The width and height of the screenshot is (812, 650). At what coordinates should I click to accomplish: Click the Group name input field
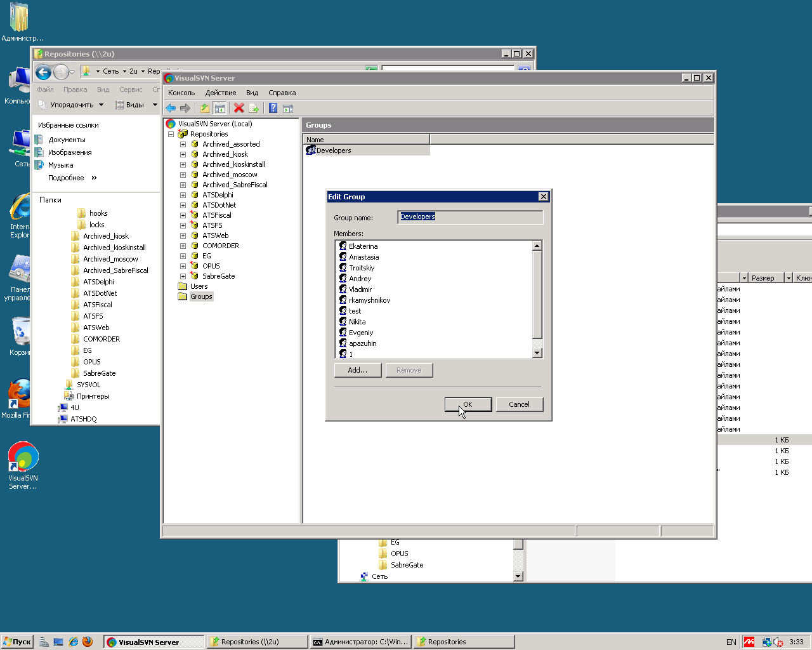470,217
